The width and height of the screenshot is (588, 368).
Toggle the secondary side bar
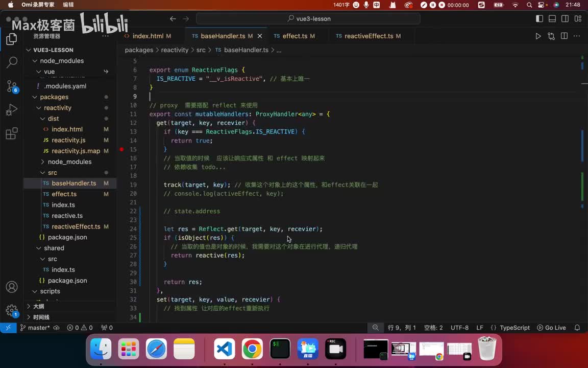[x=565, y=19]
